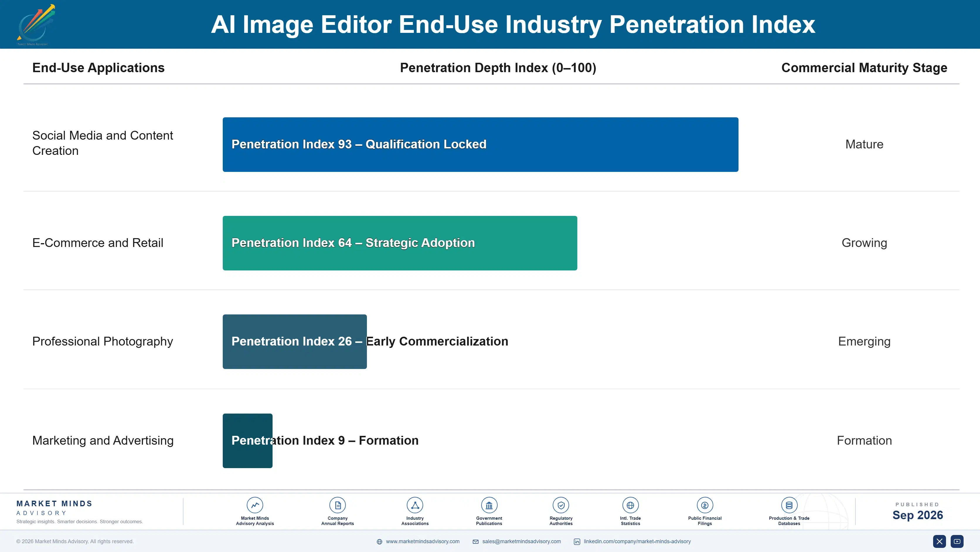The width and height of the screenshot is (980, 552).
Task: Click 'Marketing and Advertising' row label
Action: (x=103, y=441)
